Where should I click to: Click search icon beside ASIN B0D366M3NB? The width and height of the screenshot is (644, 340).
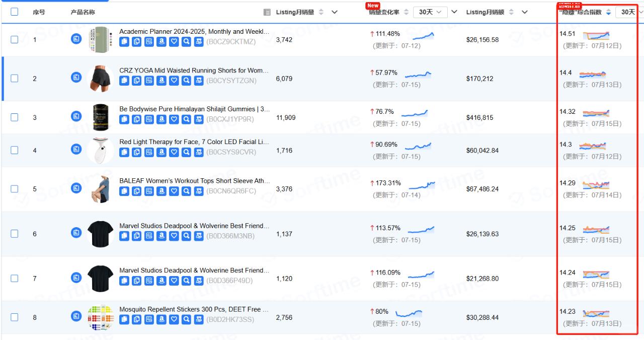[x=186, y=236]
